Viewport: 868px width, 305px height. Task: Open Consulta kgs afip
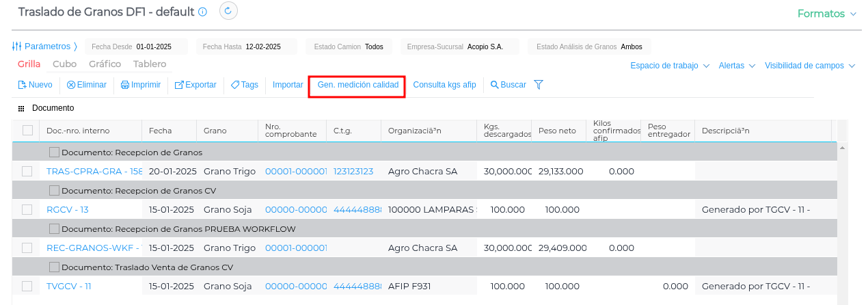(x=444, y=85)
